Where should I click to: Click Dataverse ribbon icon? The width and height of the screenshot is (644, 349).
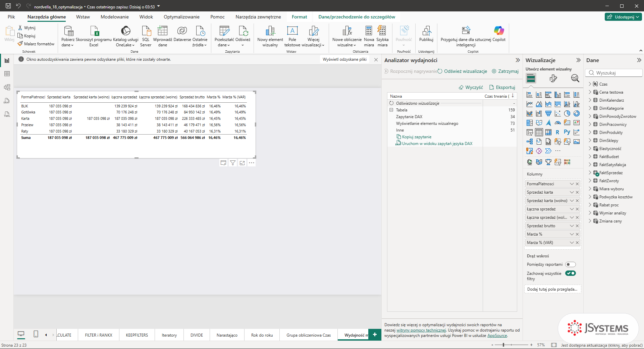182,34
